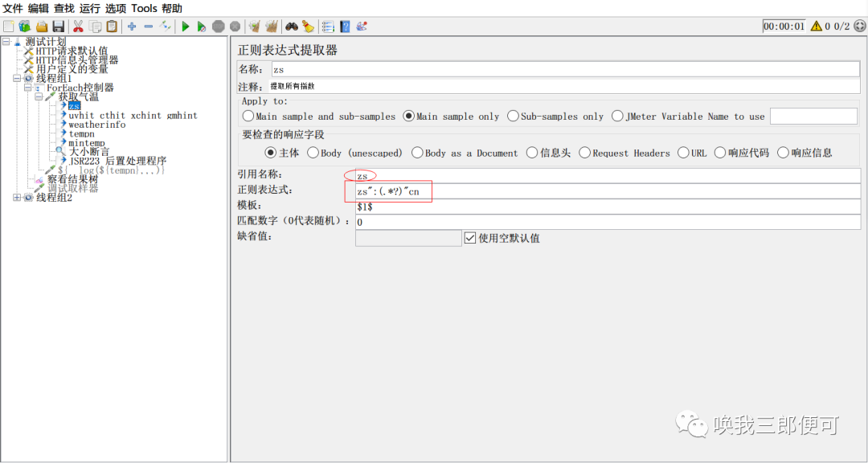Select JSR223 后置处理程序 in the tree
The width and height of the screenshot is (868, 463).
(x=118, y=161)
